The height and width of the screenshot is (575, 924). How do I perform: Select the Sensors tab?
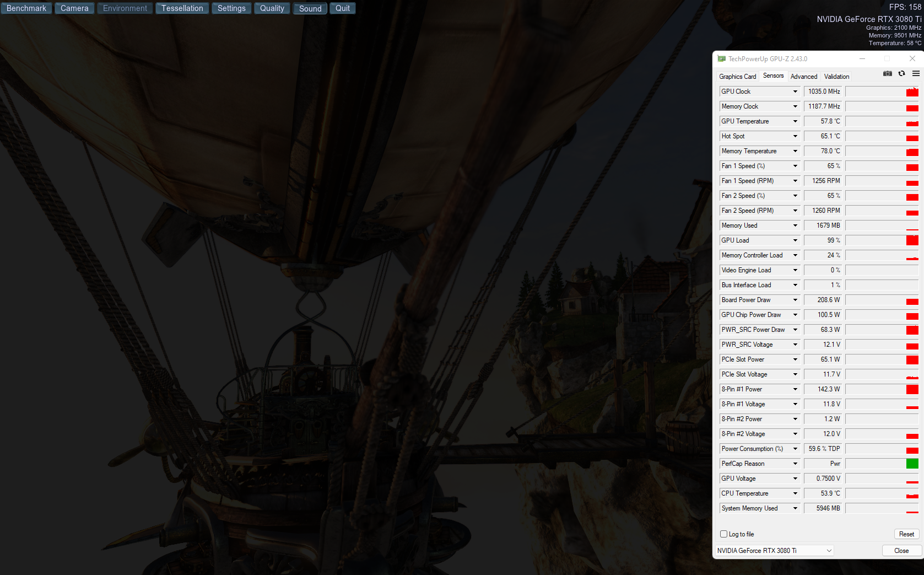click(x=773, y=76)
